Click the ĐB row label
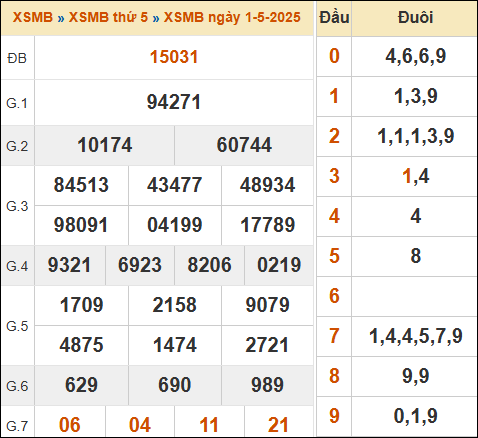The width and height of the screenshot is (478, 438). point(17,58)
